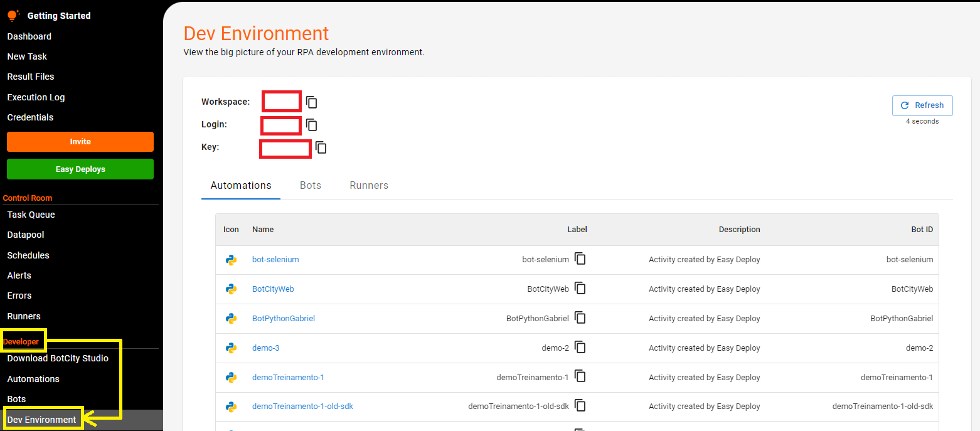Click the Python icon for demoTreinamento-1
Viewport: 980px width, 431px height.
(231, 377)
